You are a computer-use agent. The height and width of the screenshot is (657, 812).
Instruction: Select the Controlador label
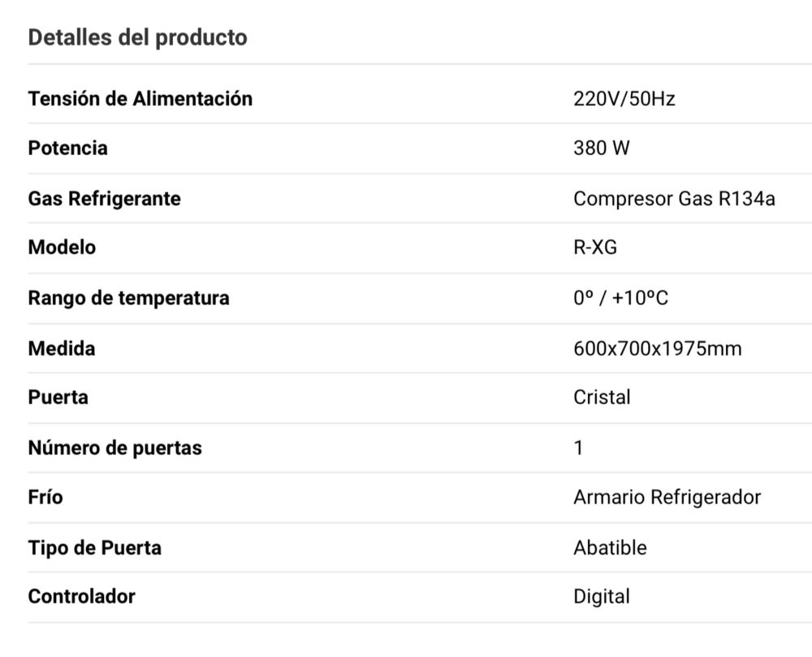pyautogui.click(x=82, y=596)
